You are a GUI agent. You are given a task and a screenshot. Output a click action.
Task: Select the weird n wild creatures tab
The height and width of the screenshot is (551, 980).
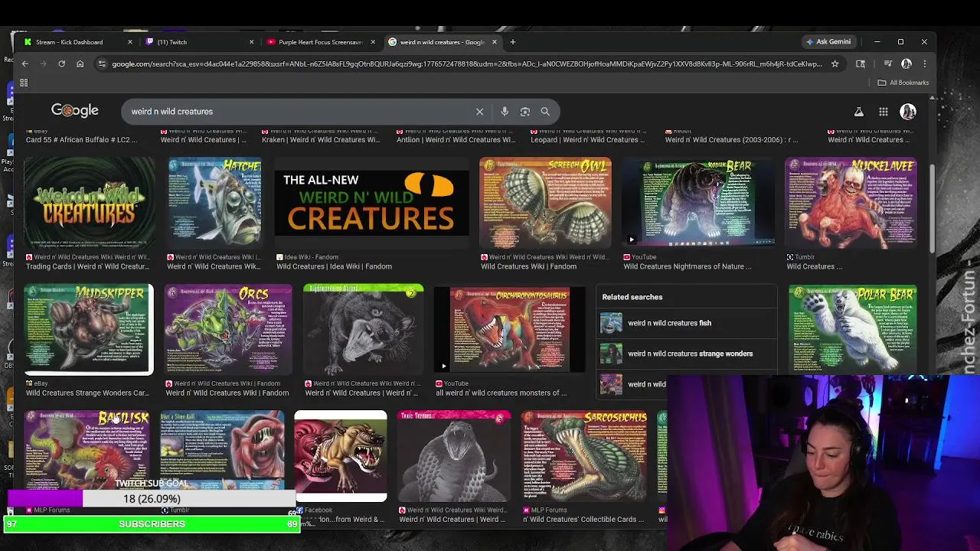(x=443, y=42)
